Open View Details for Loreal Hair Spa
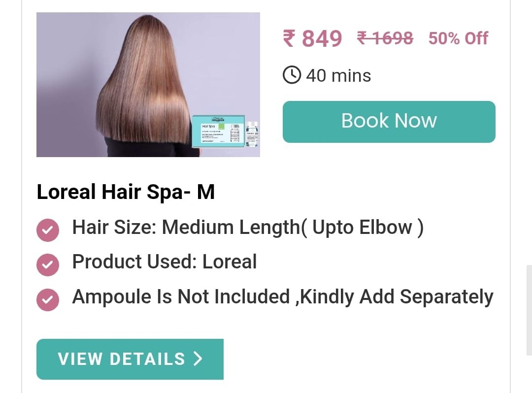This screenshot has width=532, height=393. [130, 359]
